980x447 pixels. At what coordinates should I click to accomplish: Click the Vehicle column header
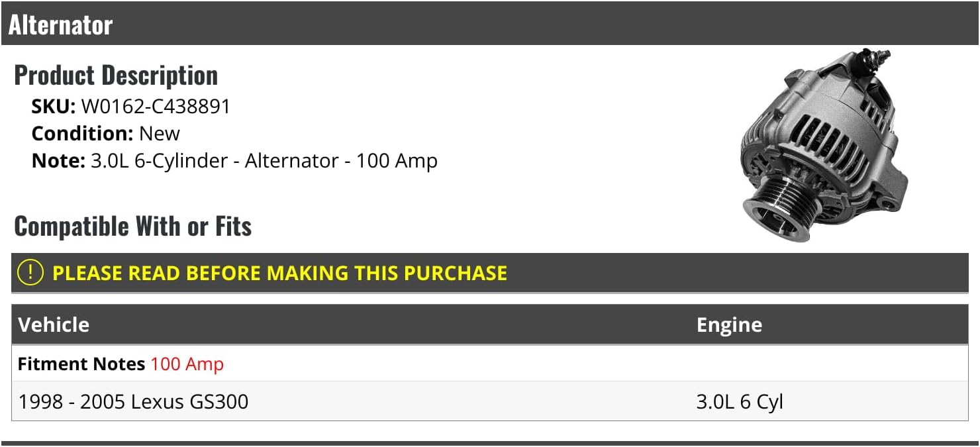pos(54,324)
